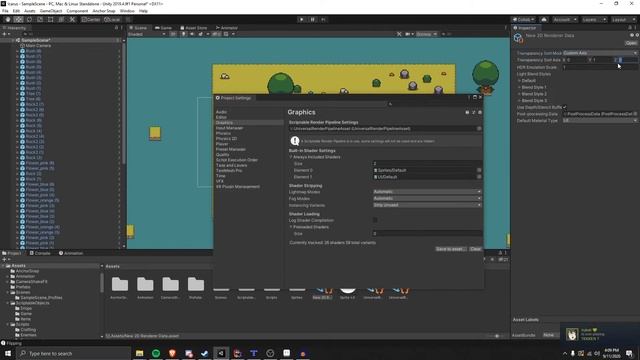Open the gear menu in Graphics settings header
The image size is (640, 360).
pyautogui.click(x=480, y=112)
